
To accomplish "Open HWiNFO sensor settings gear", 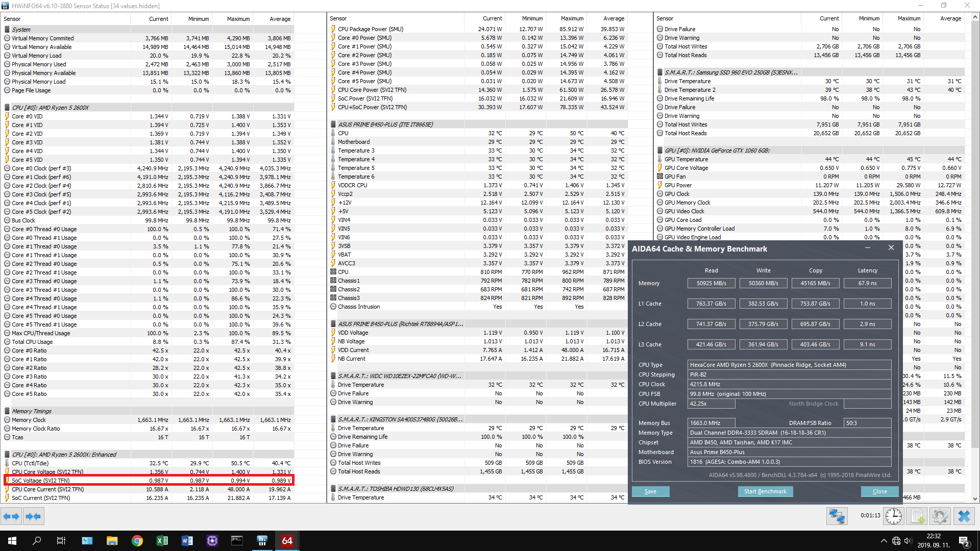I will (x=940, y=516).
